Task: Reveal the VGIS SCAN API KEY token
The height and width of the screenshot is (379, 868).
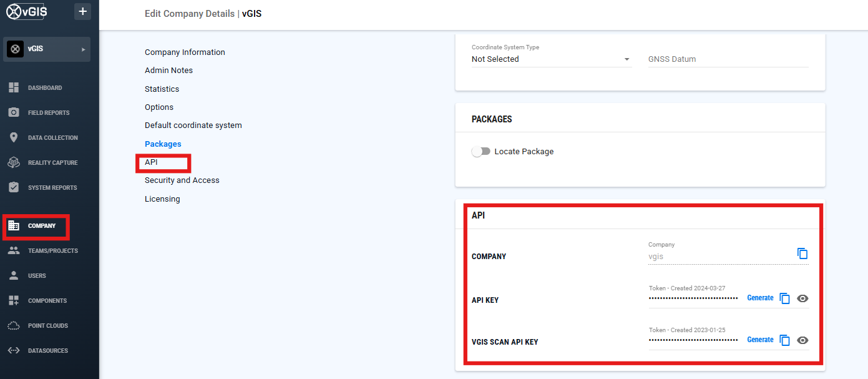Action: [x=803, y=340]
